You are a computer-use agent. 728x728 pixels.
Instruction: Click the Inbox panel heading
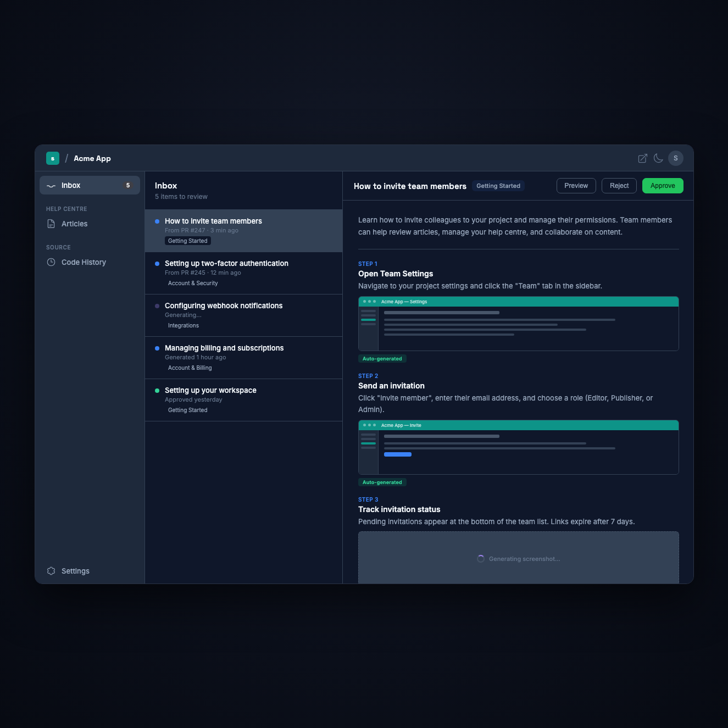click(x=166, y=186)
